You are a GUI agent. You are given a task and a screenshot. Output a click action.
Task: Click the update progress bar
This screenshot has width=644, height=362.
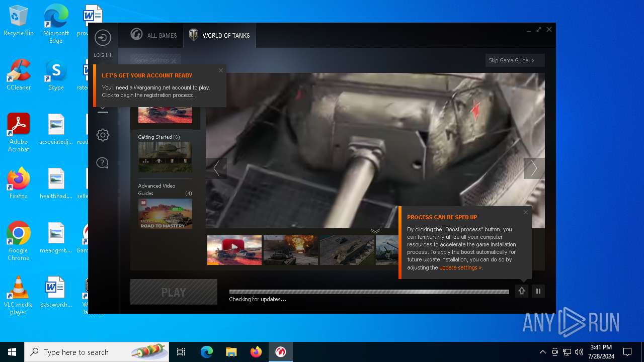pos(369,292)
